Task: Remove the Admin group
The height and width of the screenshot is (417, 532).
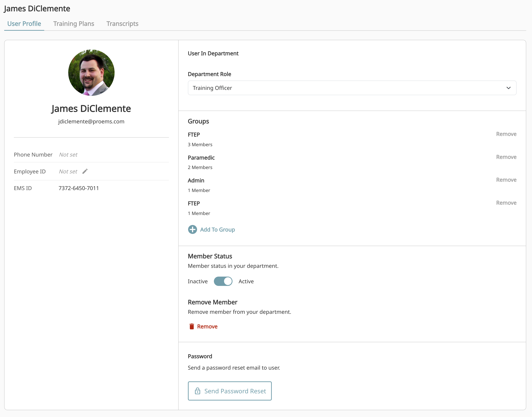Action: pyautogui.click(x=506, y=180)
